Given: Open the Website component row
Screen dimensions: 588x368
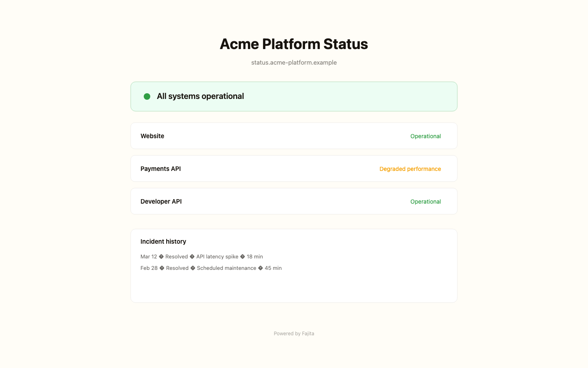Looking at the screenshot, I should coord(294,136).
